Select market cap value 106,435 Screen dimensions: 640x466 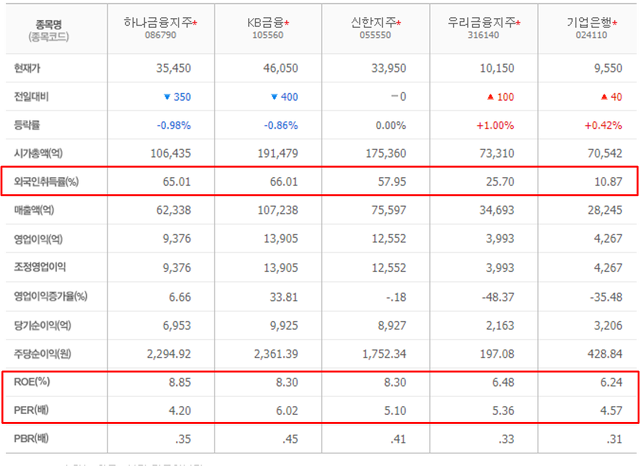(x=171, y=153)
